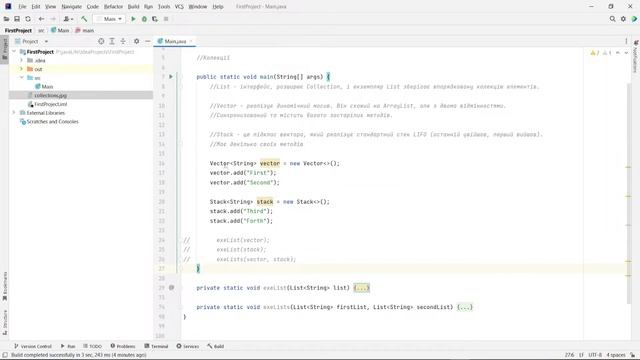The height and width of the screenshot is (360, 640).
Task: Expand the folded exeList method body
Action: click(x=361, y=288)
